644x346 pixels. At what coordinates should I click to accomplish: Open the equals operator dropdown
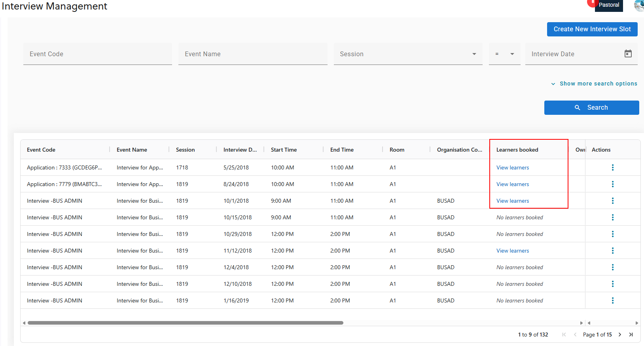(504, 54)
